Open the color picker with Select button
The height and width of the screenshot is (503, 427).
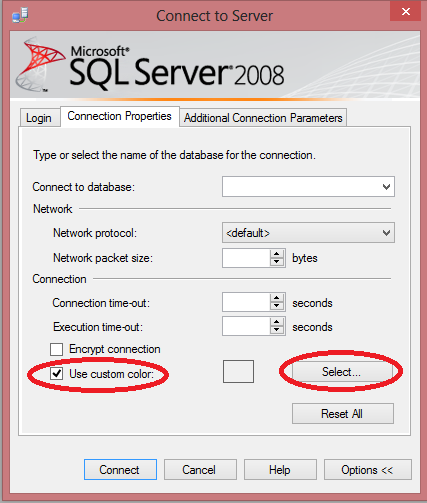pyautogui.click(x=342, y=372)
